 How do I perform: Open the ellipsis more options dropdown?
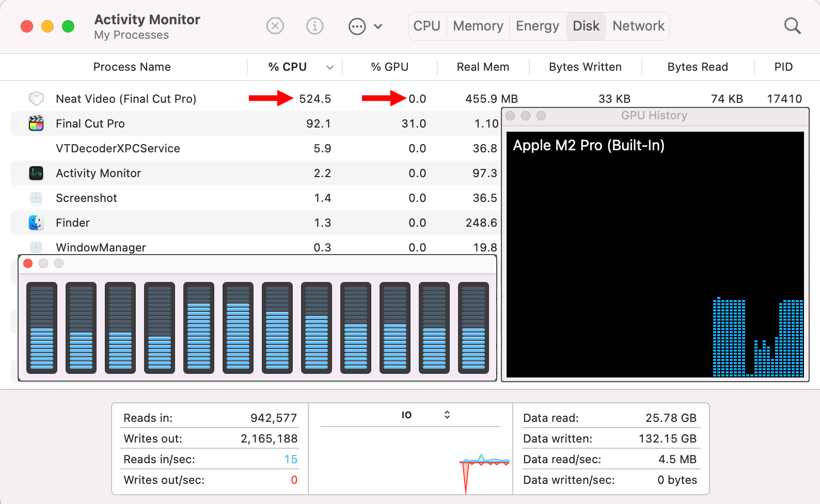365,26
